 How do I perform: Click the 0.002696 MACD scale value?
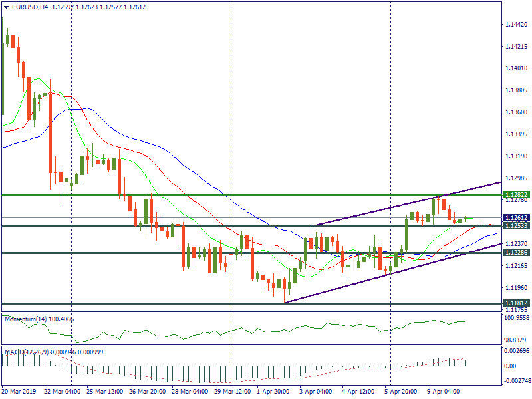click(516, 350)
